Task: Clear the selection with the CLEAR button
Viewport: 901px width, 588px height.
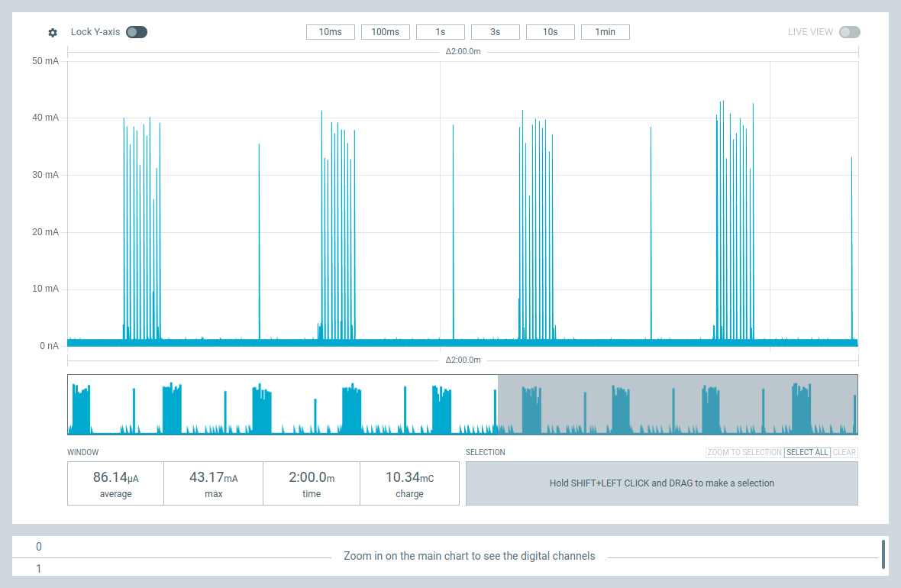Action: pos(844,453)
